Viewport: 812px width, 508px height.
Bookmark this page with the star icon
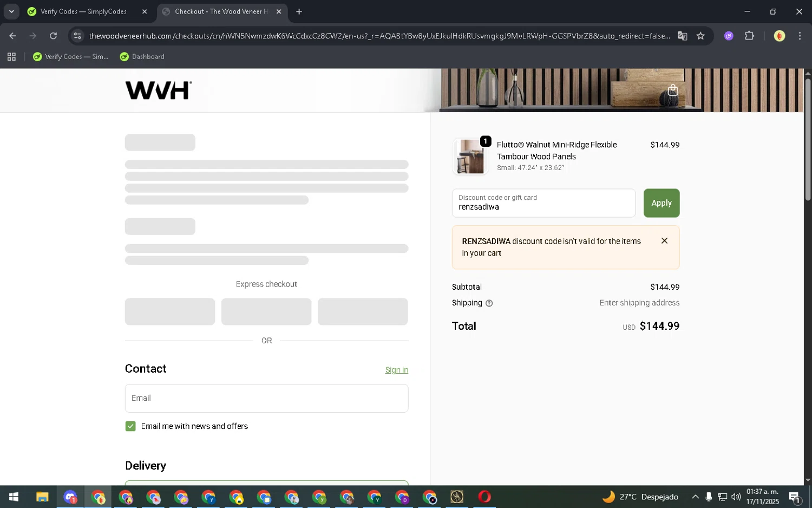coord(700,36)
